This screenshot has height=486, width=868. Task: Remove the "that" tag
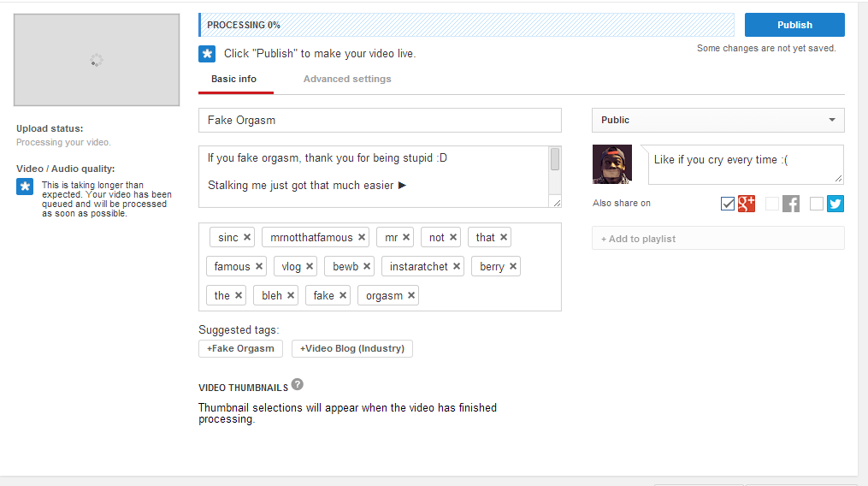[x=503, y=237]
